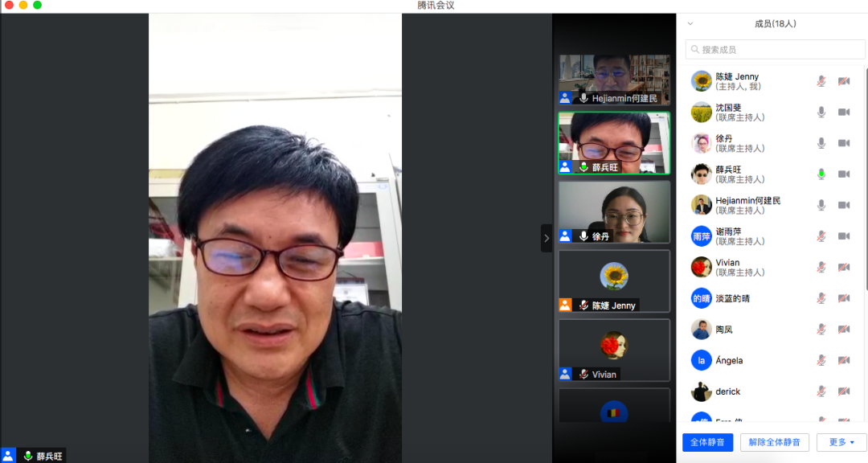
Task: Click the sunflower avatar of 陈婕 Jenny in list
Action: (702, 81)
